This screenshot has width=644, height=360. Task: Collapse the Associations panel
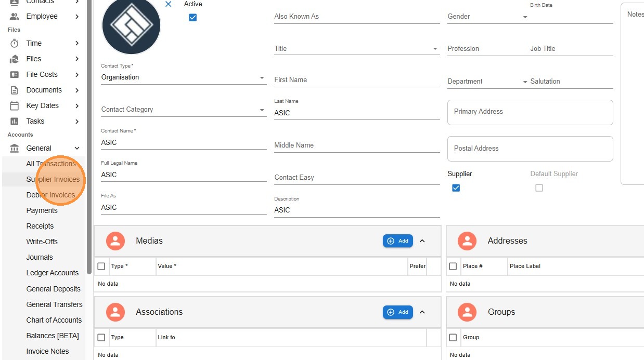pyautogui.click(x=422, y=312)
